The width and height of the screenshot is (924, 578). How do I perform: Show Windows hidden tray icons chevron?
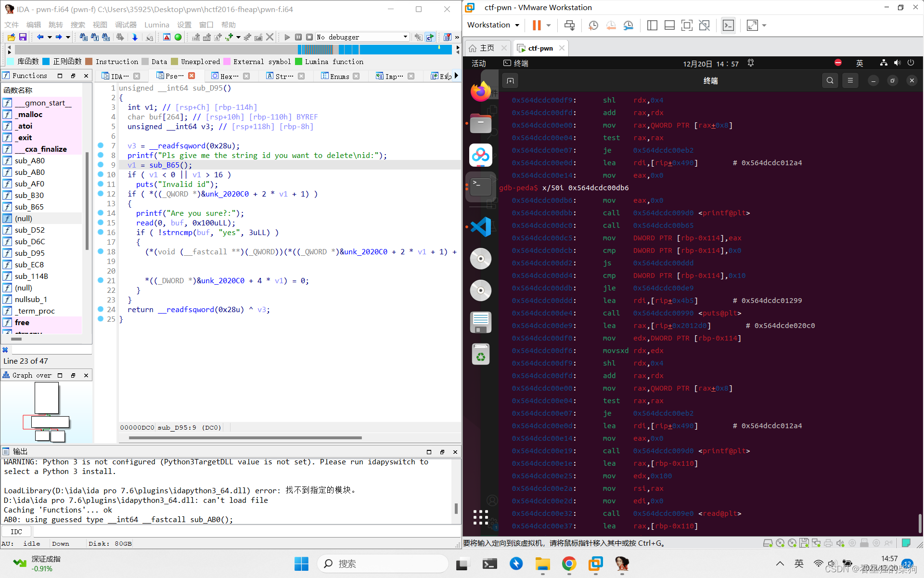(x=780, y=564)
